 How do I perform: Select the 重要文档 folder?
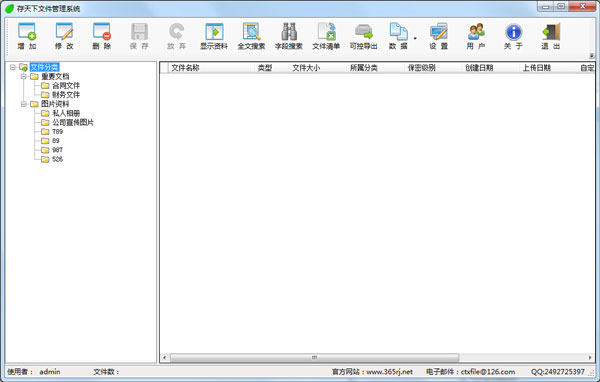point(55,77)
